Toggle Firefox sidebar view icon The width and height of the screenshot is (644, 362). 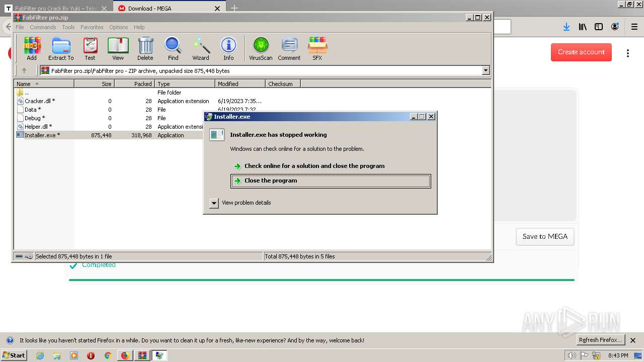tap(599, 27)
